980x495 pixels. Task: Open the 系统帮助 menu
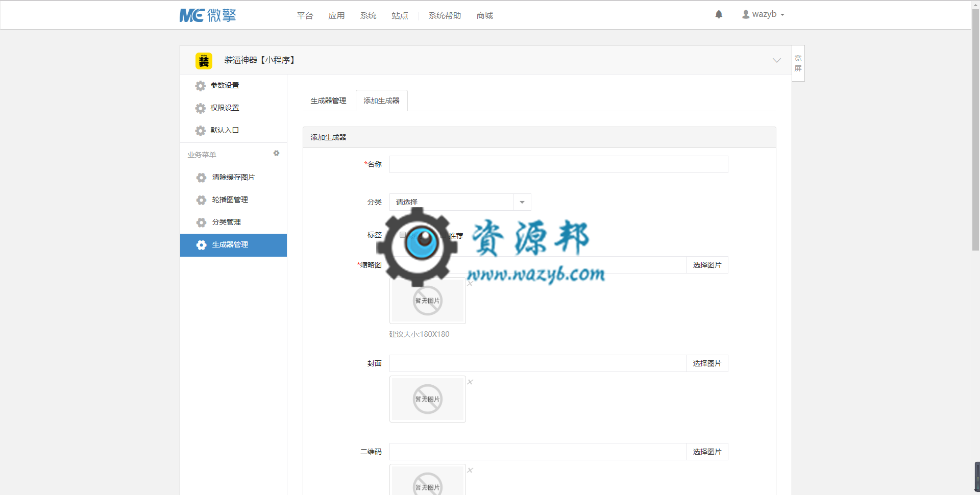tap(445, 16)
